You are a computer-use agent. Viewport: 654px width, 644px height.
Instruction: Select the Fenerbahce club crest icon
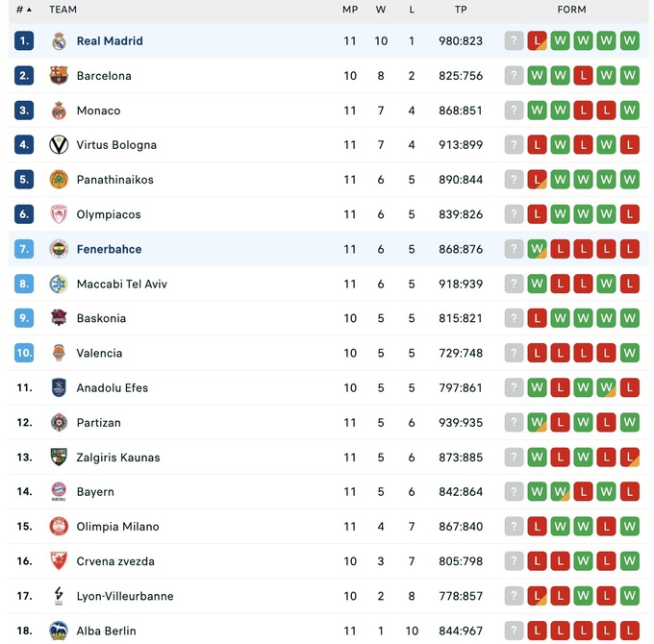[59, 249]
